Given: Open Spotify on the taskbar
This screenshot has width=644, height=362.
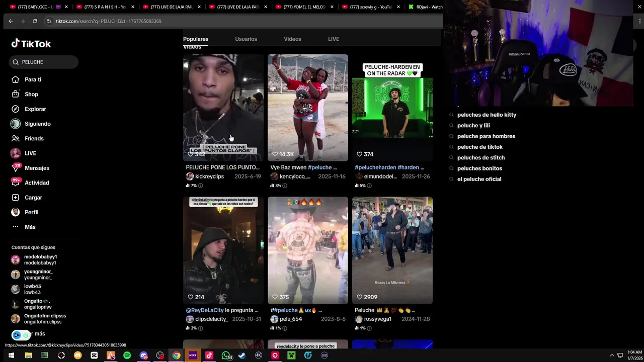Looking at the screenshot, I should coord(127,355).
